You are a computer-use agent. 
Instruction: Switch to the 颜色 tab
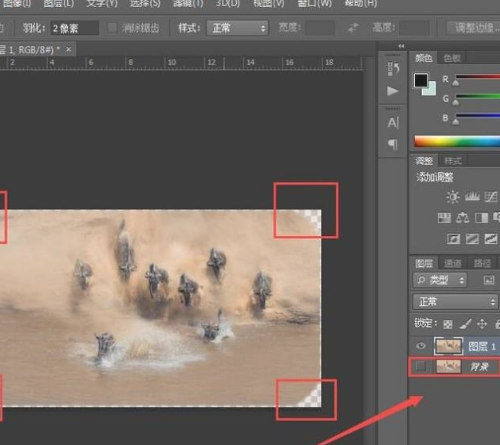pos(424,58)
